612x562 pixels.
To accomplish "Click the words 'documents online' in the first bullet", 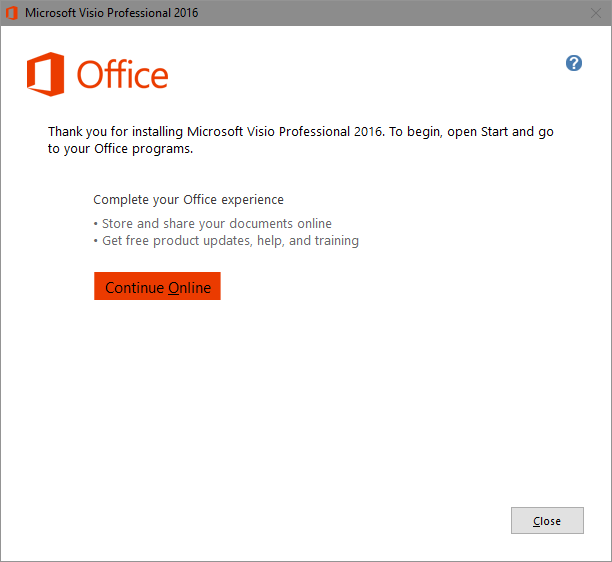I will pyautogui.click(x=281, y=224).
